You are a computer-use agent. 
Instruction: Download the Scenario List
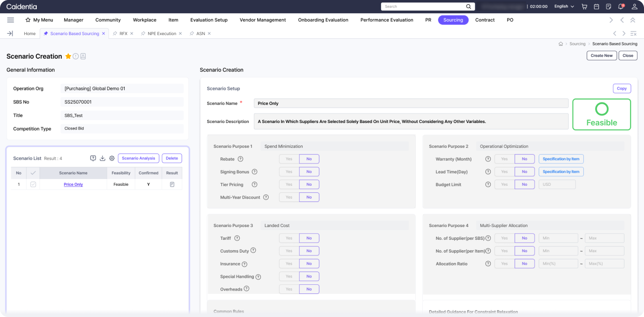[102, 158]
